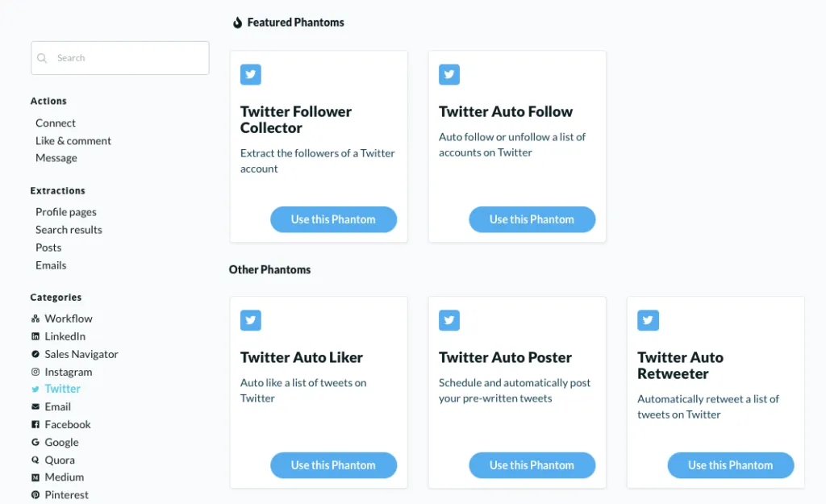Use the Twitter Follower Collector Phantom
Viewport: 826px width, 504px height.
tap(333, 219)
